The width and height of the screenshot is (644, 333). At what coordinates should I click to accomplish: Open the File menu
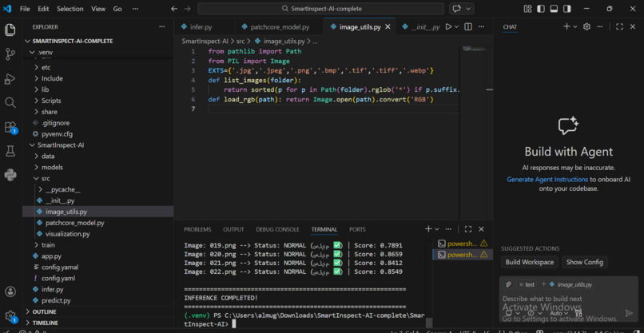(25, 9)
